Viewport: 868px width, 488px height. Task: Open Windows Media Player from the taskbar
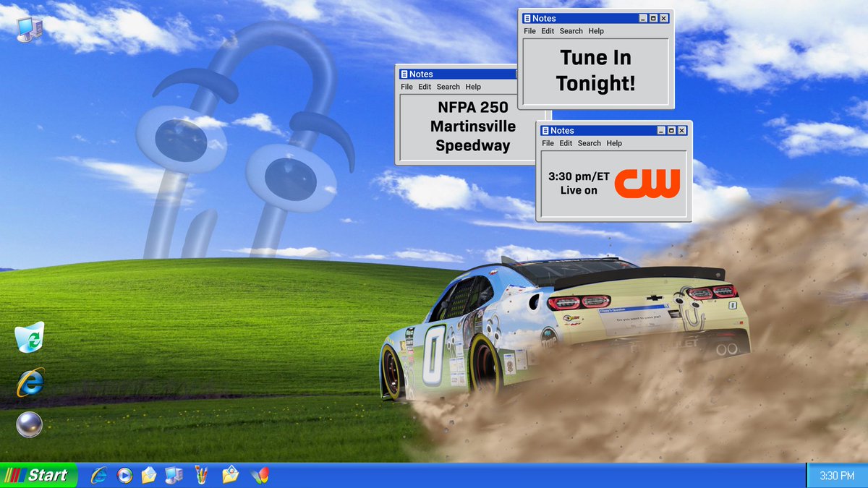[x=124, y=475]
